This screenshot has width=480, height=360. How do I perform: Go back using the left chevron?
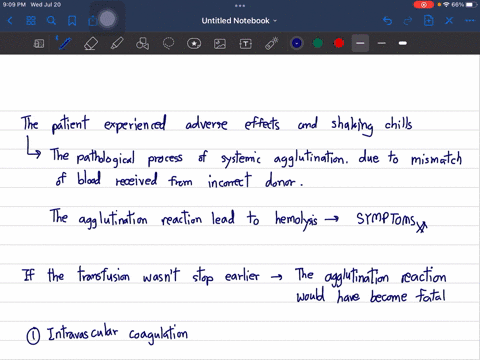coord(10,21)
